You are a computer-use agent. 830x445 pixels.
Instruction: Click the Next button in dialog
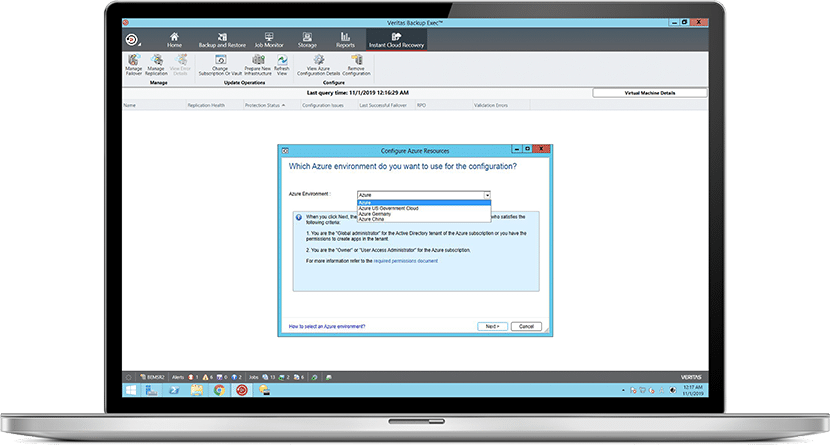(x=492, y=326)
